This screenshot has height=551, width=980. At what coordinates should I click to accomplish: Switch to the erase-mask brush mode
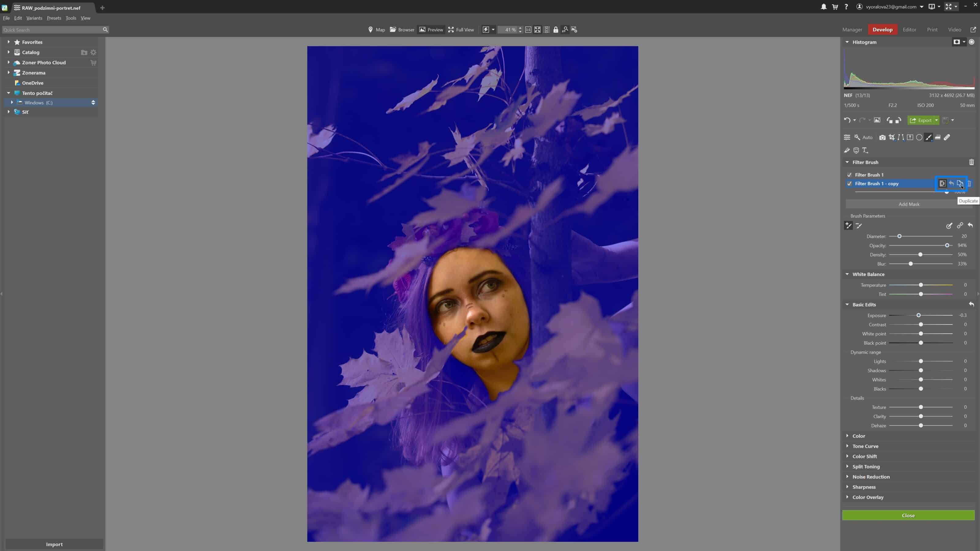pos(859,226)
